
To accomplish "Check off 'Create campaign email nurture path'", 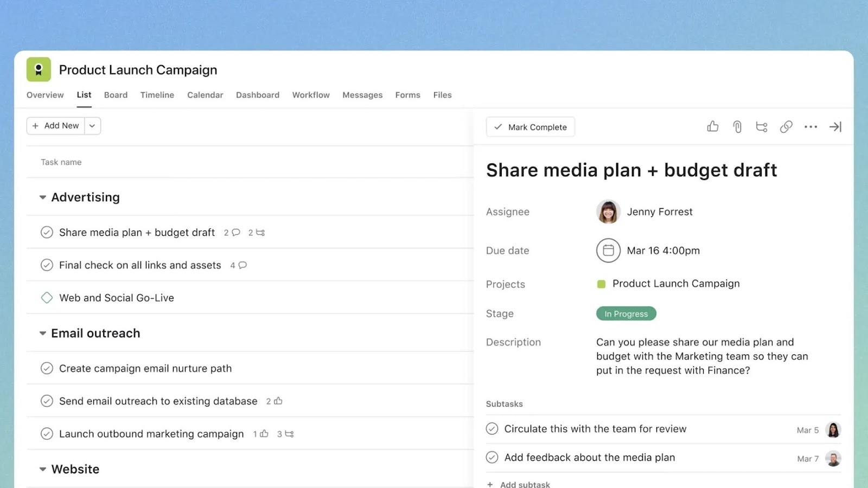I will point(47,368).
